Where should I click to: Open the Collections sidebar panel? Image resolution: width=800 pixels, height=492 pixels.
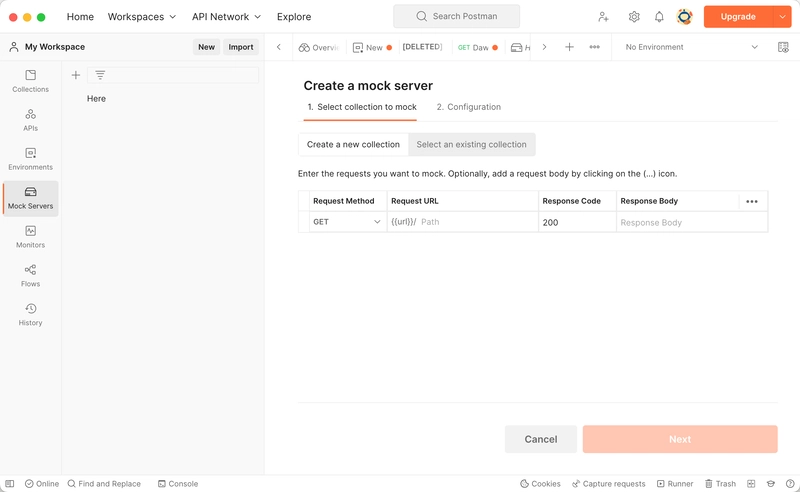pyautogui.click(x=31, y=81)
